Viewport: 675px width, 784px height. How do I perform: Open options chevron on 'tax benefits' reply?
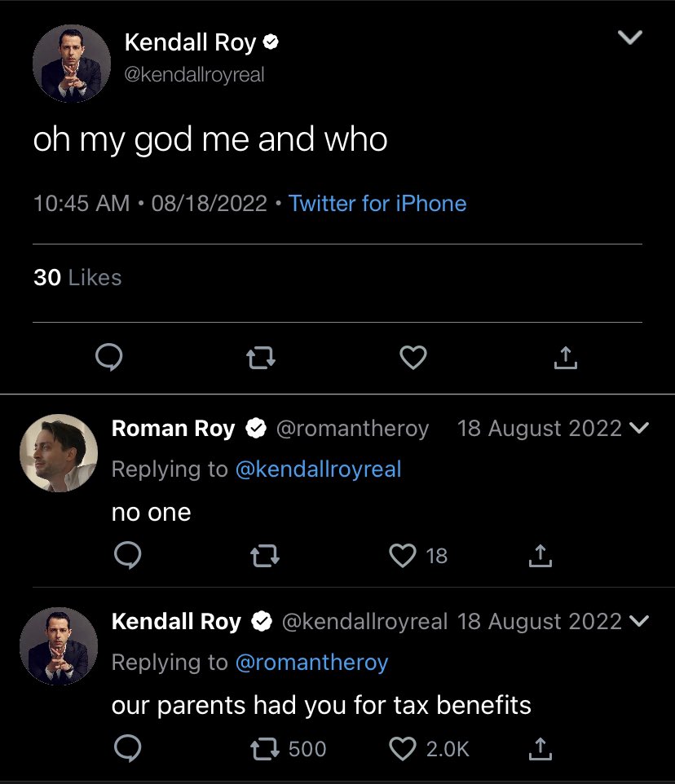click(x=640, y=621)
